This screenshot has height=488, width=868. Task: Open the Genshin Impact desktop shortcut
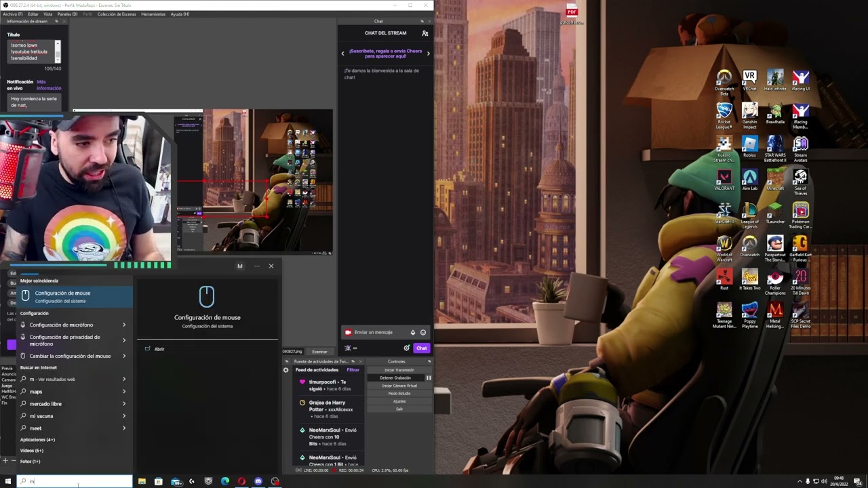[749, 115]
